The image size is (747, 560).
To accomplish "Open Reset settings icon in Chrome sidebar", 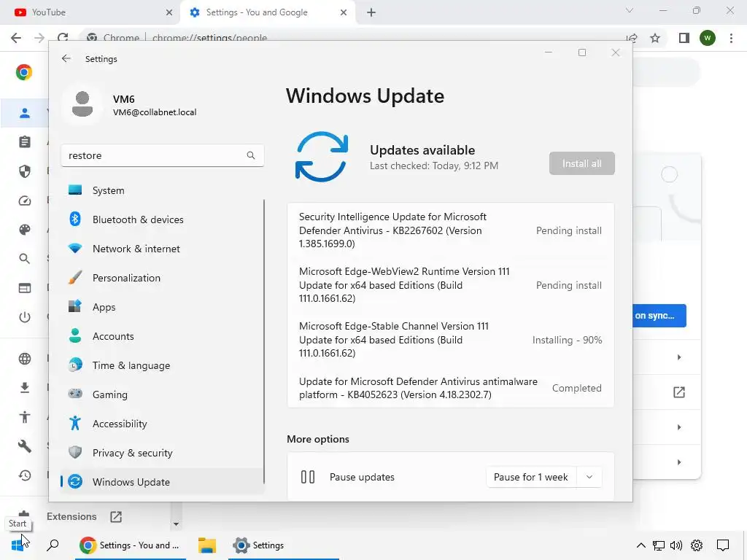I will click(x=25, y=475).
